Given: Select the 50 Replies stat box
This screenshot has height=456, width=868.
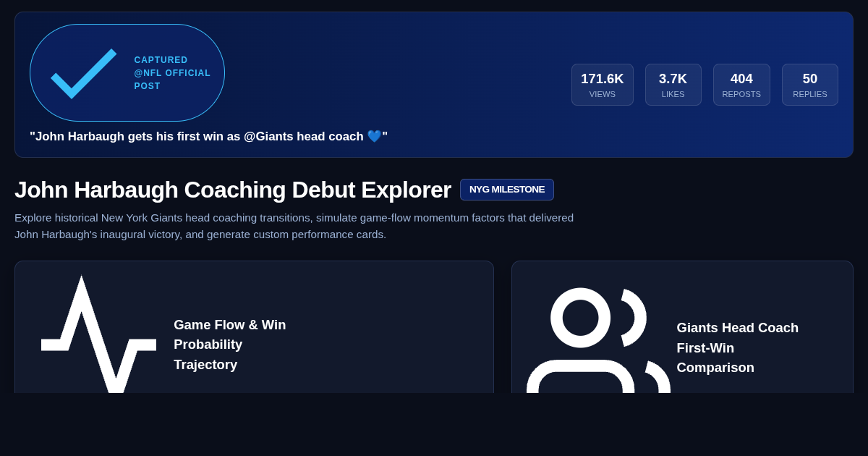Looking at the screenshot, I should 810,85.
